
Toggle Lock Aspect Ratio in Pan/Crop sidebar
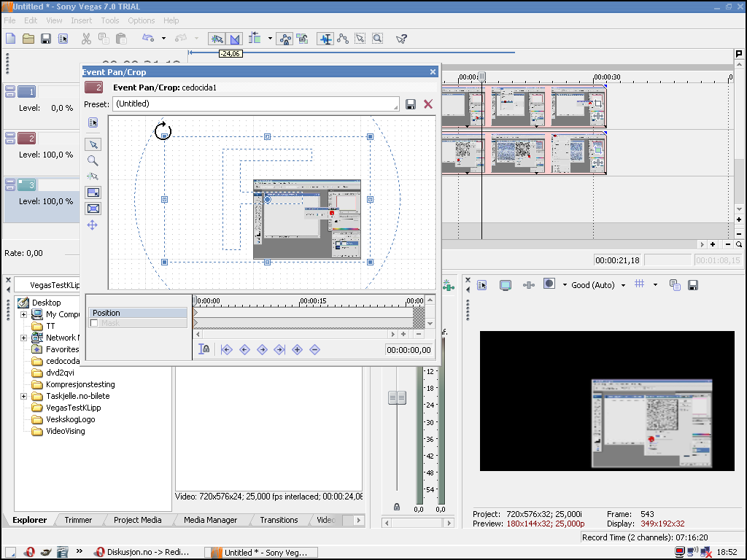point(93,192)
